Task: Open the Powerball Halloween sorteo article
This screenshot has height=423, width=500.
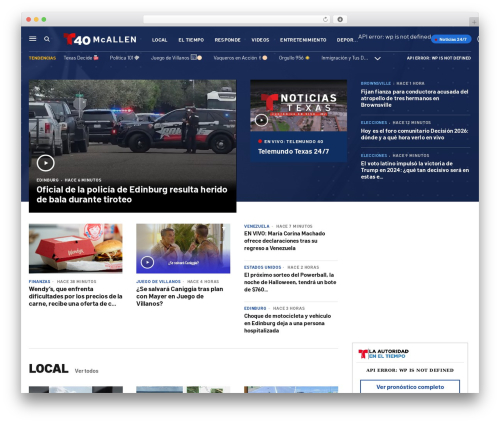Action: pyautogui.click(x=290, y=282)
